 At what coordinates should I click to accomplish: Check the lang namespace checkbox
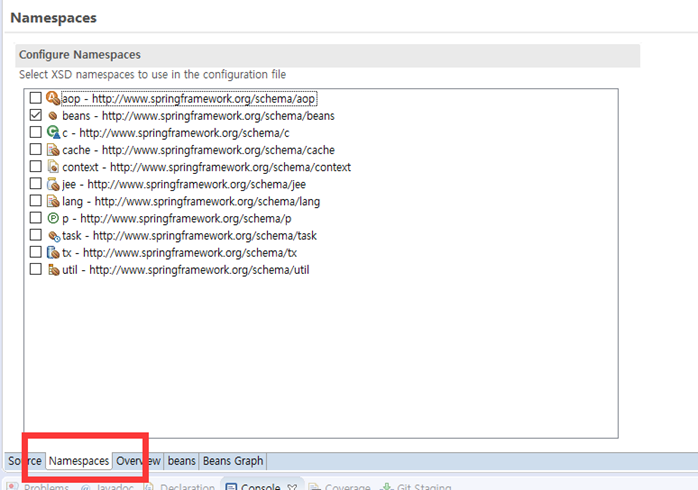36,201
